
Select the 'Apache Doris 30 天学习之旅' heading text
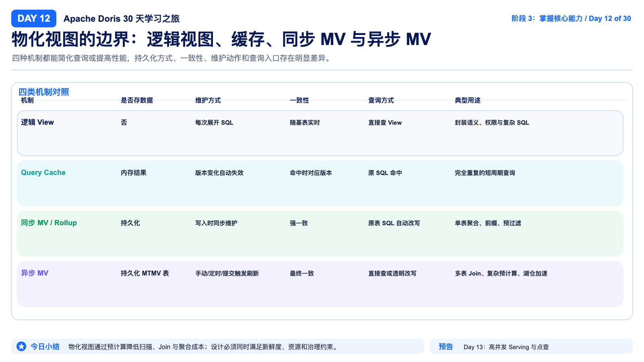point(122,19)
